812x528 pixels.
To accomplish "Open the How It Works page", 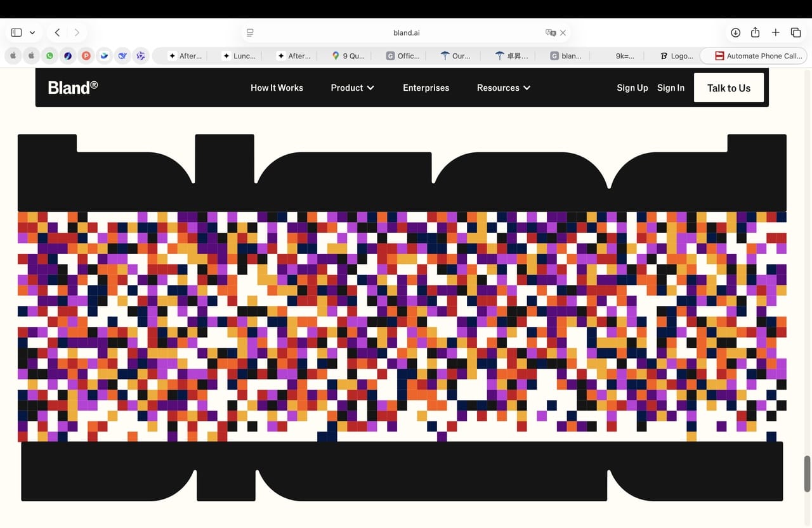I will pyautogui.click(x=277, y=88).
